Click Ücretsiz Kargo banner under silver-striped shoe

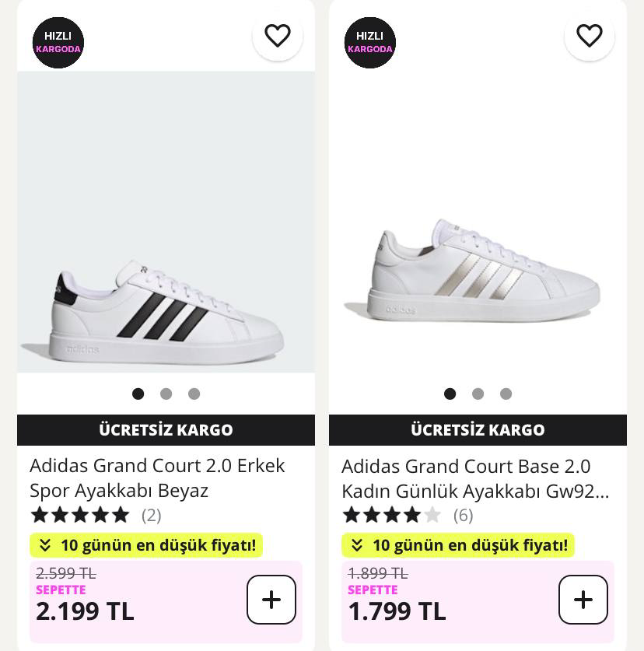pyautogui.click(x=478, y=430)
